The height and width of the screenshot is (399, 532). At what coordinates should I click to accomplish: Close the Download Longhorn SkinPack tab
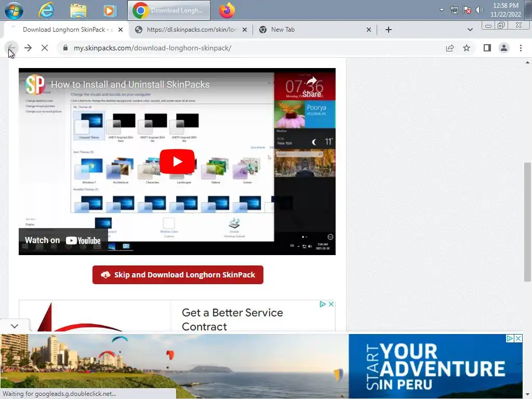tap(120, 30)
